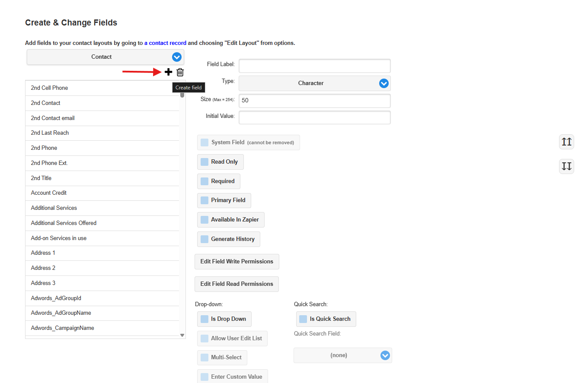
Task: Toggle Generate History checkbox
Action: point(205,239)
